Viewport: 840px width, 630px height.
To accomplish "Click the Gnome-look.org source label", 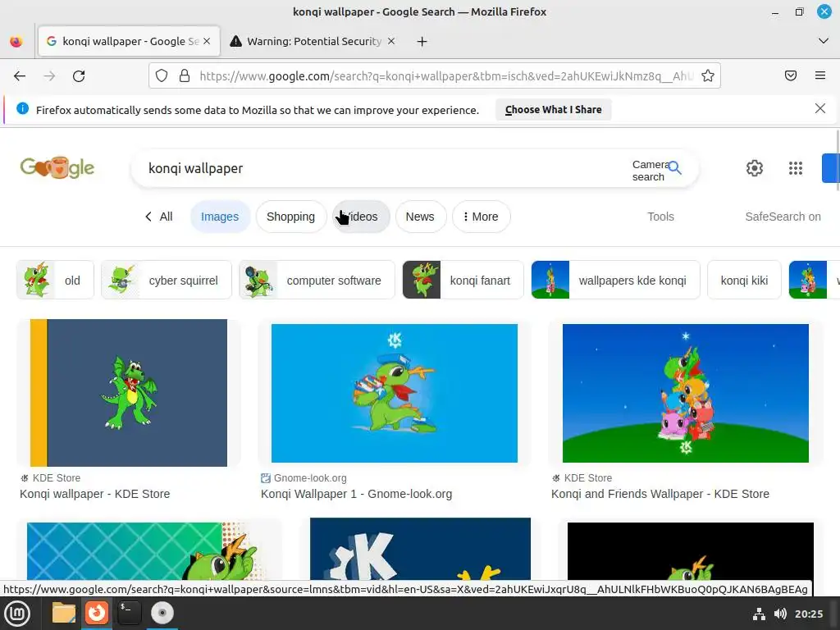I will 309,478.
